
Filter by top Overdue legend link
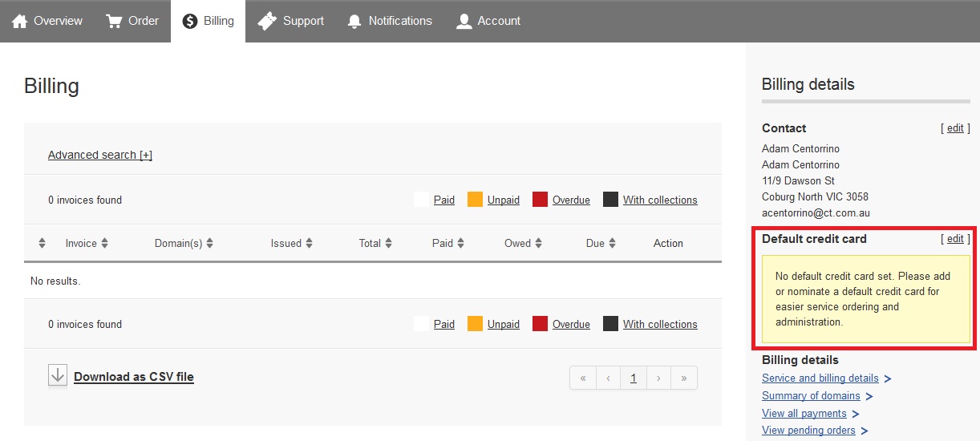point(571,200)
